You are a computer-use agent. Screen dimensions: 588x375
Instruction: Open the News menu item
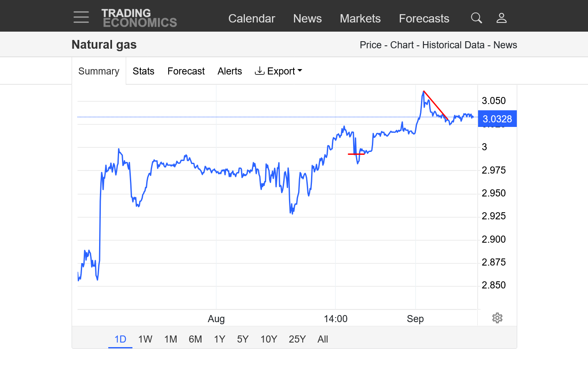point(307,18)
